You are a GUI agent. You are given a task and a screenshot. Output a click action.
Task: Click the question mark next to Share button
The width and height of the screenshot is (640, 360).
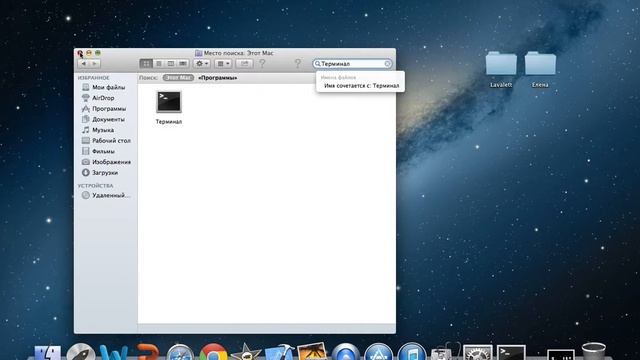pyautogui.click(x=262, y=63)
